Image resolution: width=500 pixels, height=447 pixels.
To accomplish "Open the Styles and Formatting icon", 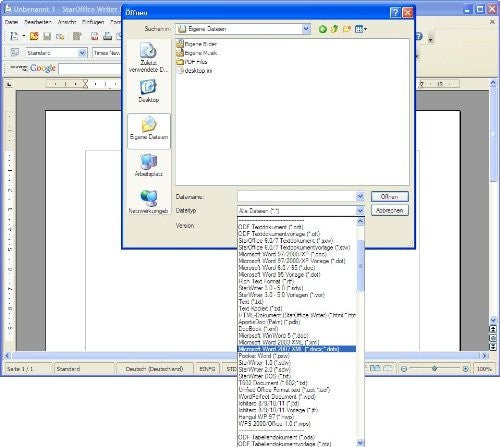I will 15,52.
